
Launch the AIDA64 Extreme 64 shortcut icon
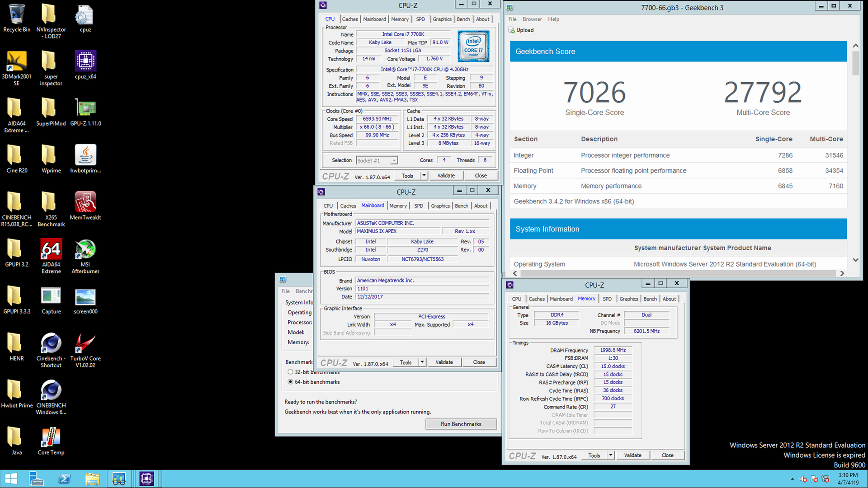coord(51,256)
